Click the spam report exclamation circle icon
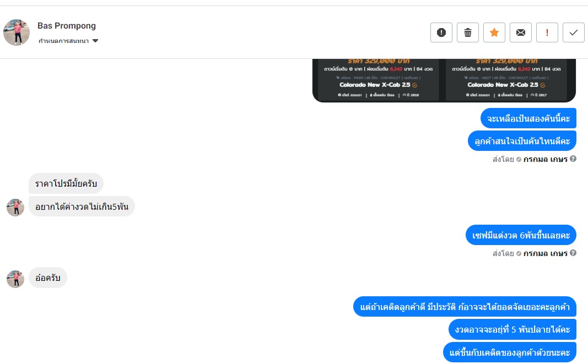The width and height of the screenshot is (588, 364). click(x=441, y=32)
